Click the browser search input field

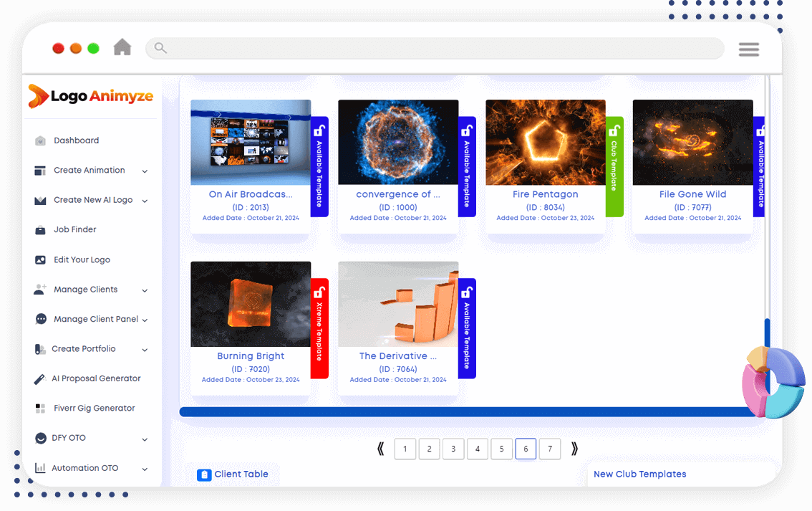pos(437,49)
